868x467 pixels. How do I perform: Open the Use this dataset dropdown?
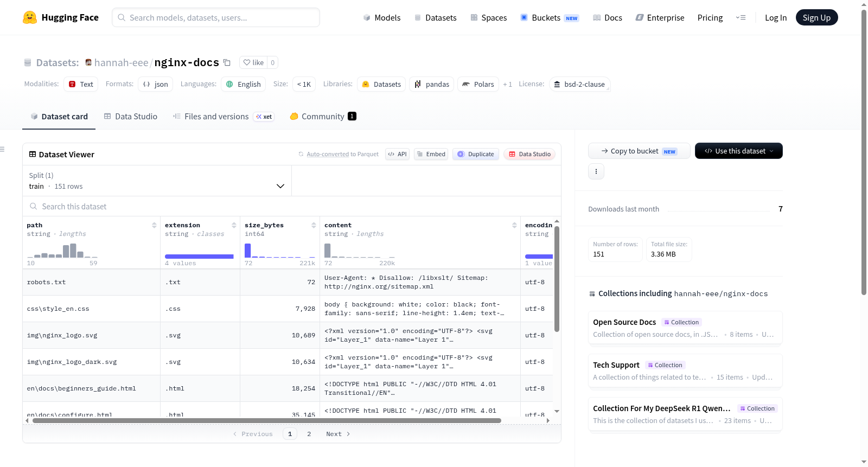pyautogui.click(x=738, y=151)
